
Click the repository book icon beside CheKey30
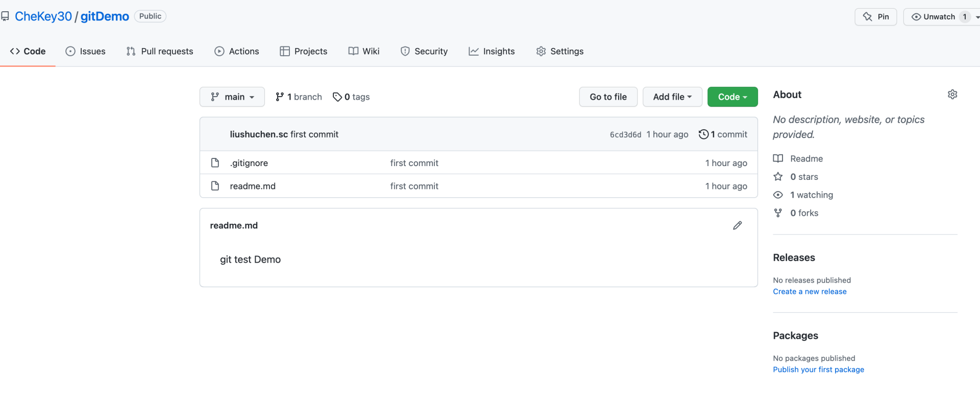(x=5, y=16)
